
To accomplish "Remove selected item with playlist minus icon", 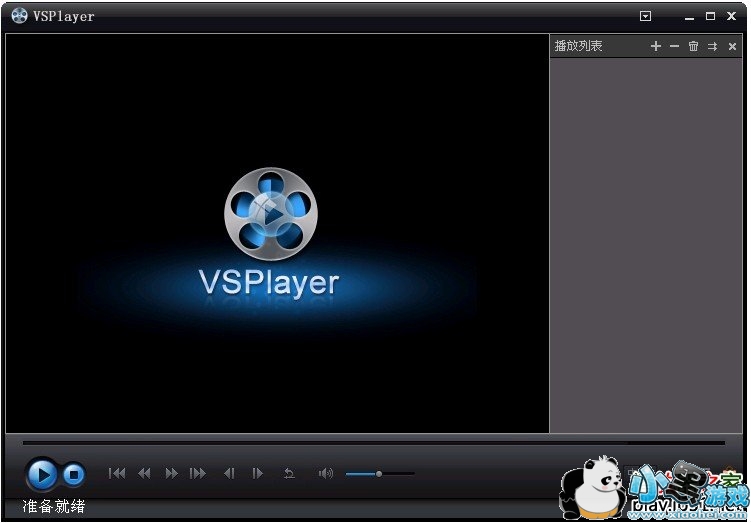I will (674, 46).
